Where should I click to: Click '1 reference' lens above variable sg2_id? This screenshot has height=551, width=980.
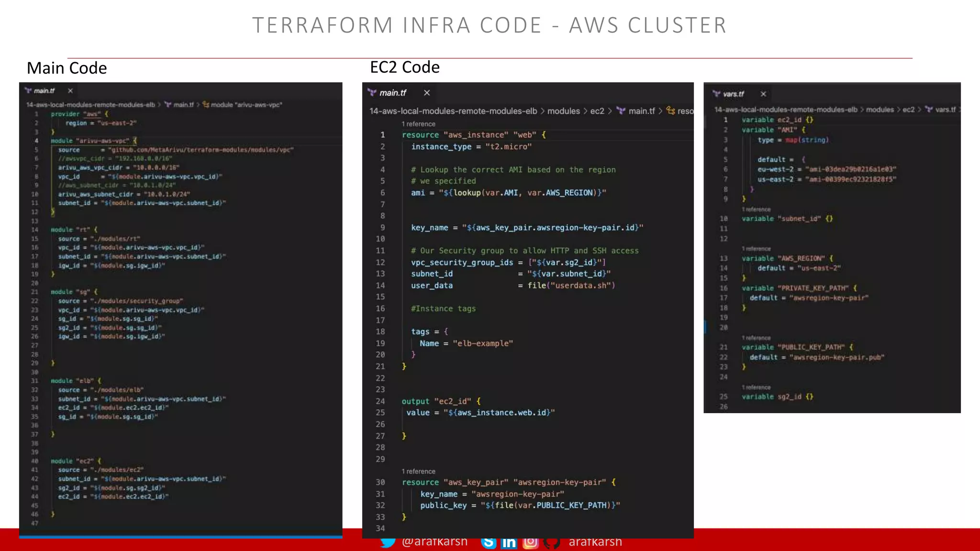756,387
